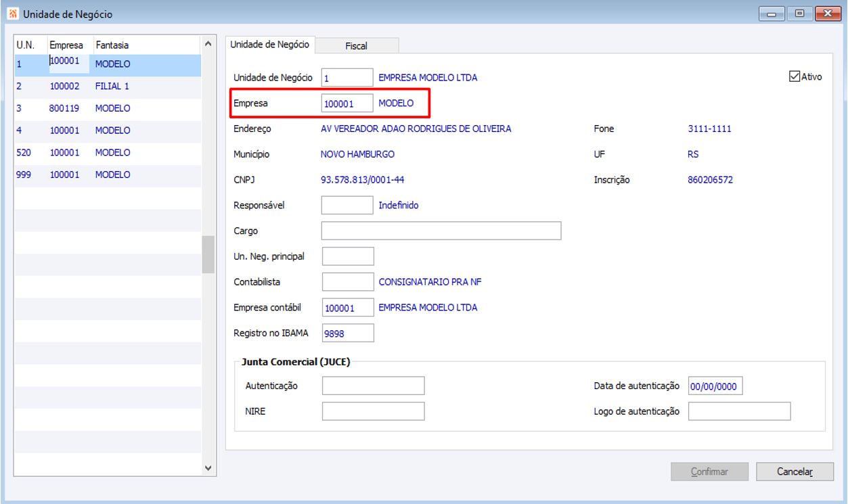Click the Fantasia column header

[146, 45]
